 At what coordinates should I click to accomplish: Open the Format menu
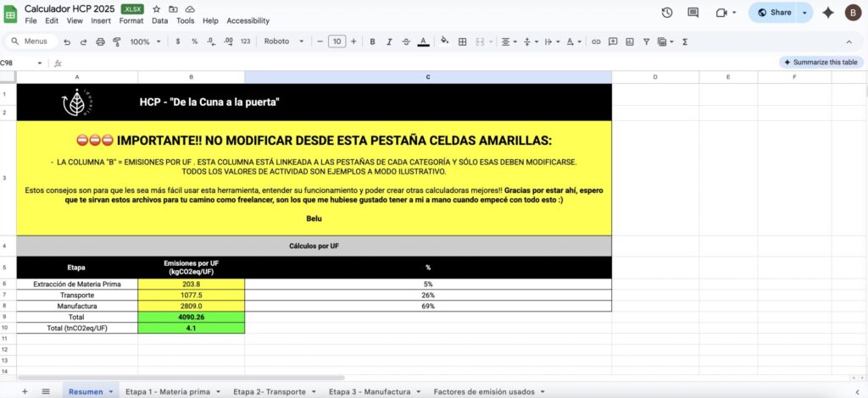tap(131, 21)
